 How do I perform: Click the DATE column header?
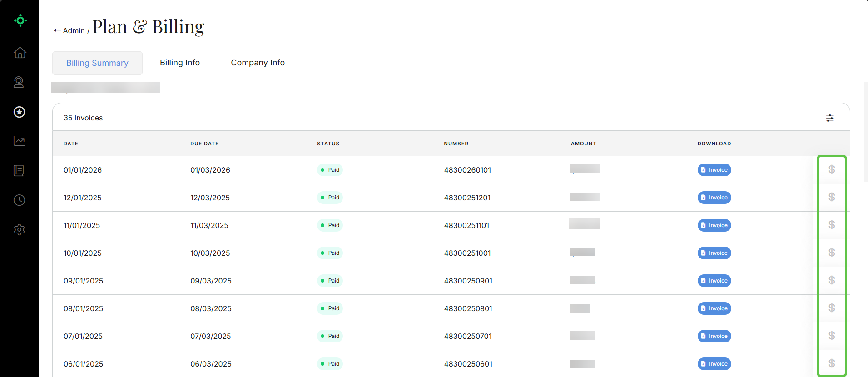pos(71,144)
